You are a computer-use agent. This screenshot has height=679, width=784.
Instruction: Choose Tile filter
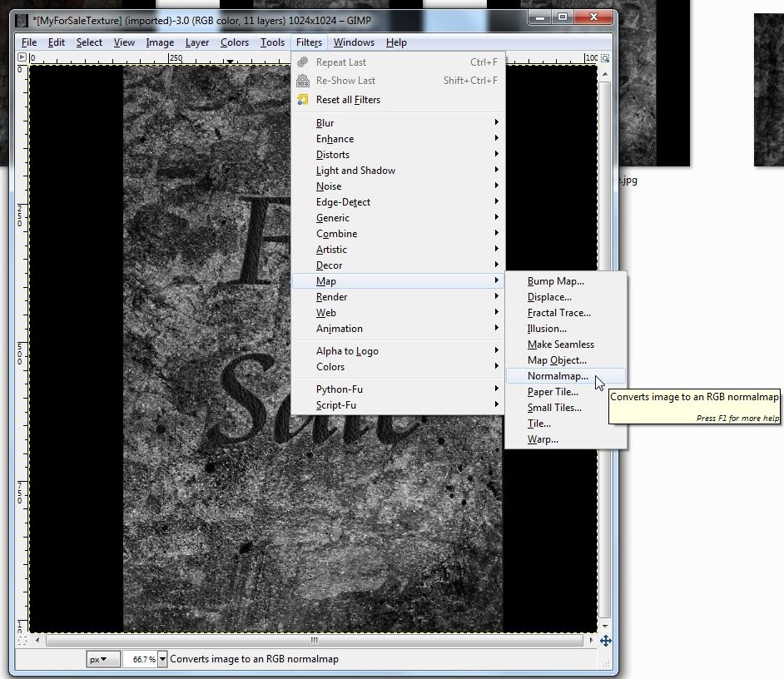coord(565,424)
